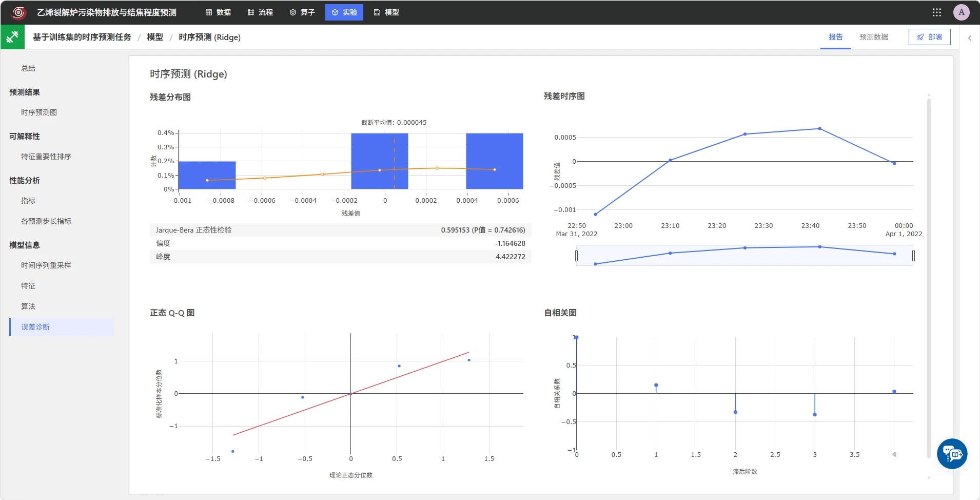The image size is (980, 500).
Task: Click the 流程 workflow icon in navbar
Action: click(251, 12)
